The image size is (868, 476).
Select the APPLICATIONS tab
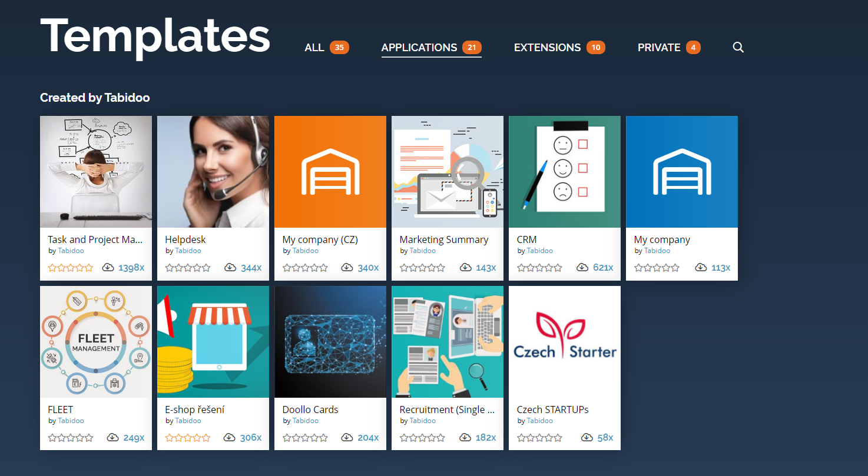[x=432, y=48]
